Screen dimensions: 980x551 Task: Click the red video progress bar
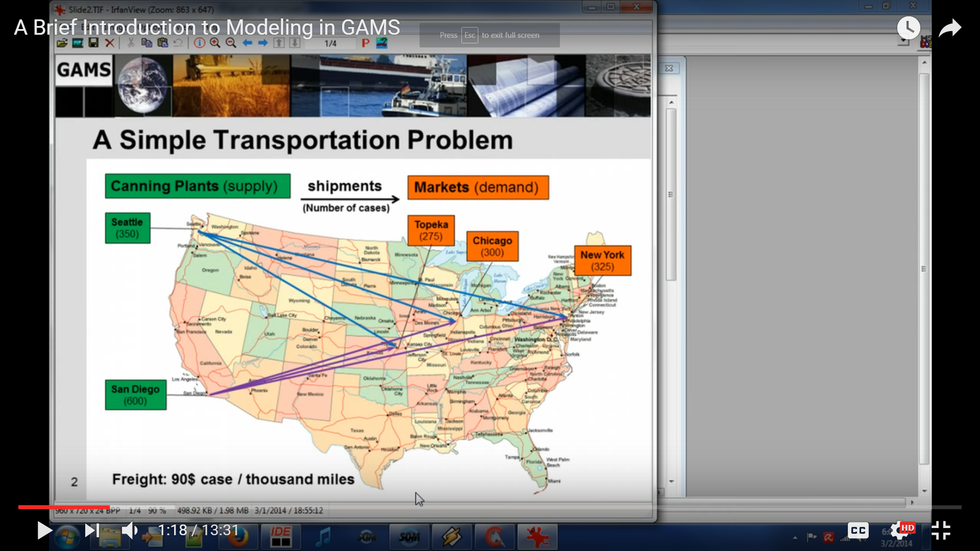click(x=64, y=507)
